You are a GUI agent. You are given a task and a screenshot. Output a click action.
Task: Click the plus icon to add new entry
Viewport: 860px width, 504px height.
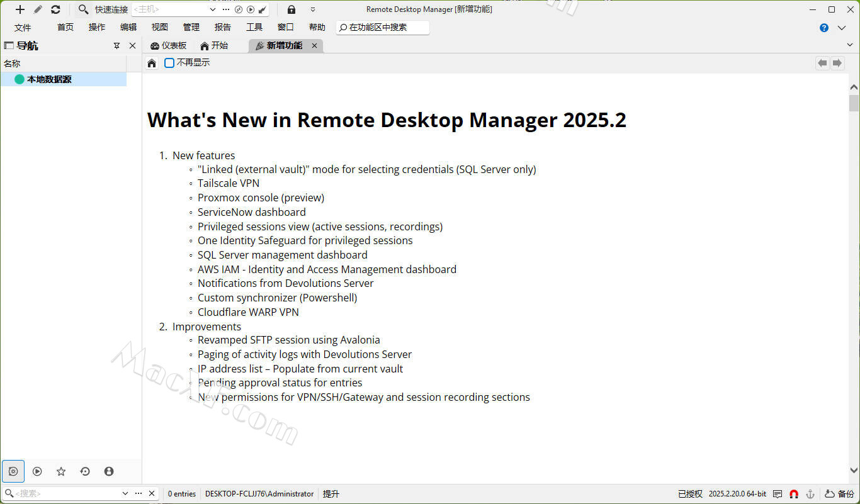tap(20, 9)
